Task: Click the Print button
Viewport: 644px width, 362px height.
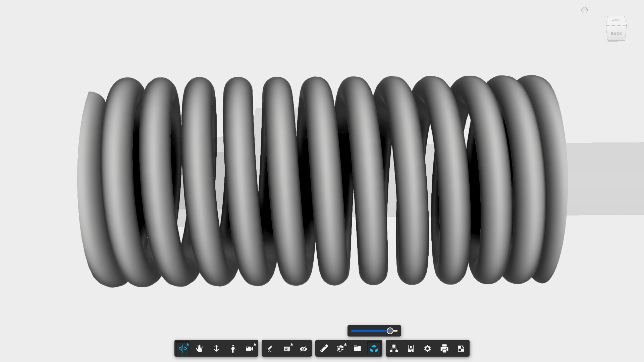Action: [x=444, y=349]
